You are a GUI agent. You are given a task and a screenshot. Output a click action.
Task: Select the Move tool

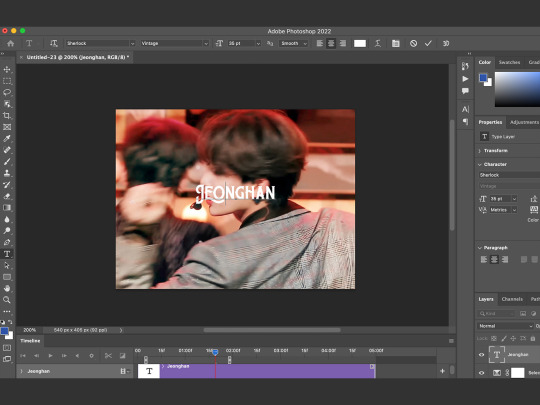point(7,69)
